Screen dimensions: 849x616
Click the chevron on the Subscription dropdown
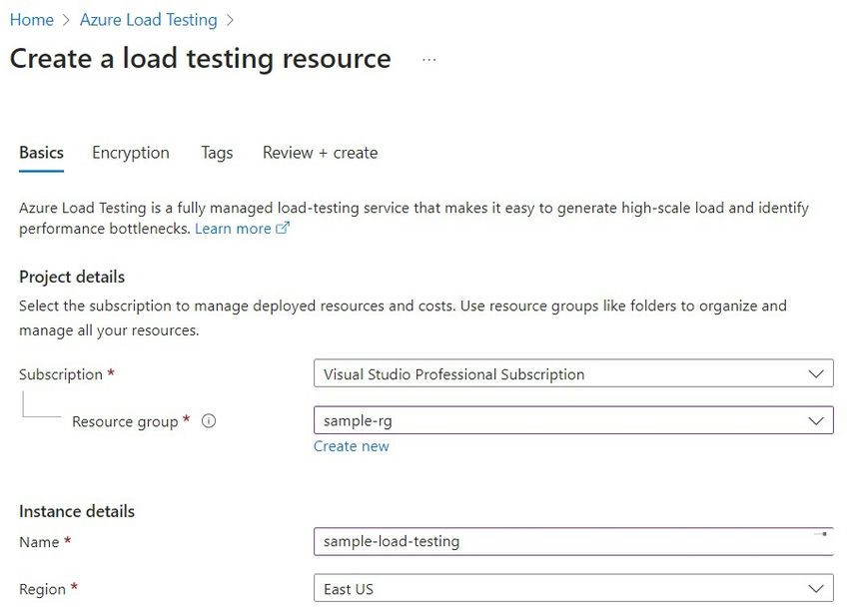point(817,373)
